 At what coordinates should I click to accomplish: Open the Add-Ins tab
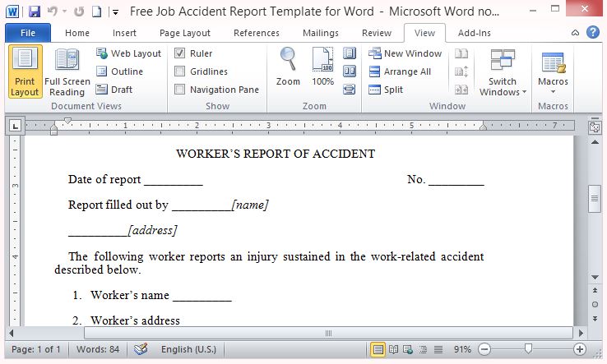coord(475,33)
